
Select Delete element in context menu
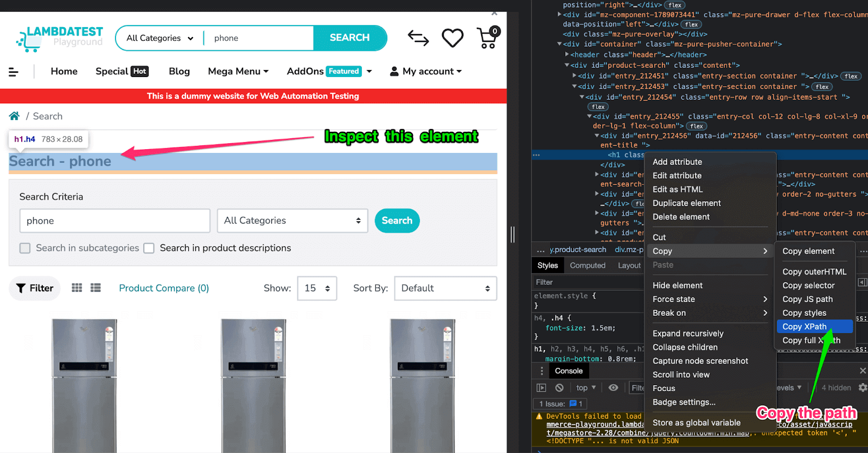[710, 217]
